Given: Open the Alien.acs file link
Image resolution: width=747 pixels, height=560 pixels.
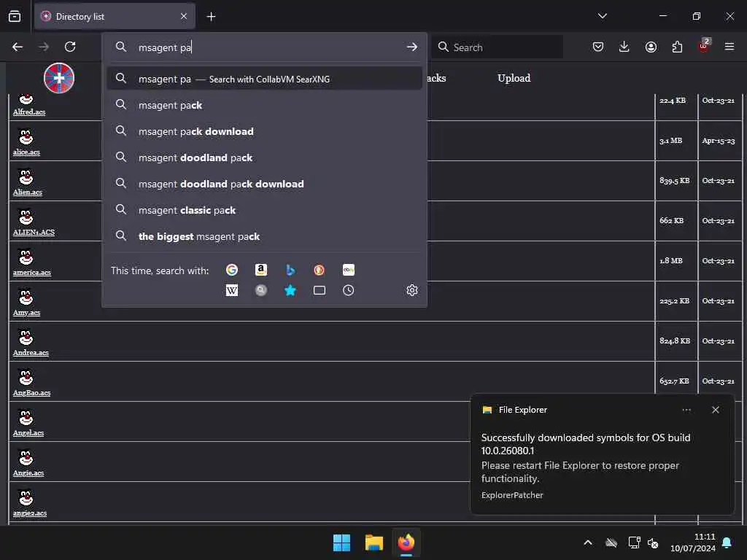Looking at the screenshot, I should click(28, 192).
